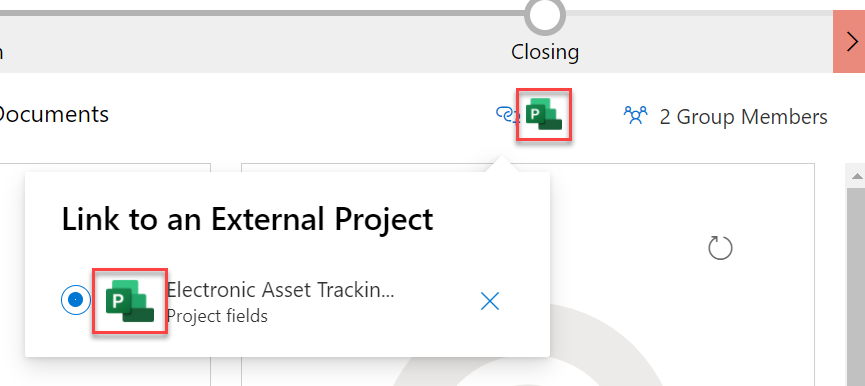This screenshot has height=386, width=865.
Task: Open the 2 Group Members link
Action: 744,117
